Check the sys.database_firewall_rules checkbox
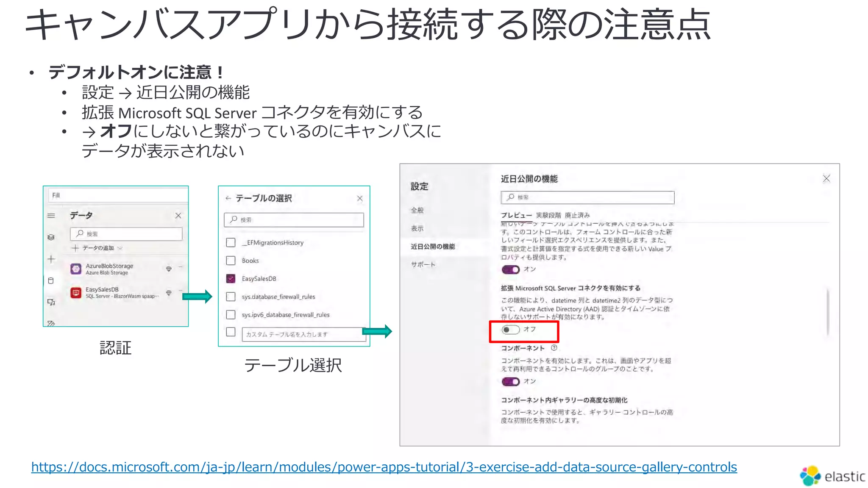 point(231,297)
